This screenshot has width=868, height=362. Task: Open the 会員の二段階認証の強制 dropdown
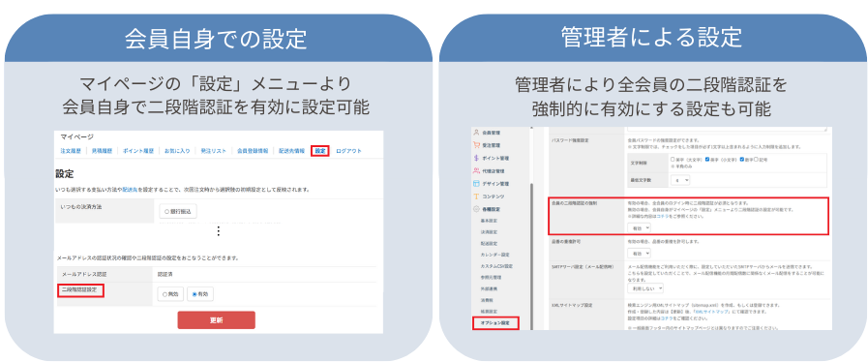pos(639,227)
